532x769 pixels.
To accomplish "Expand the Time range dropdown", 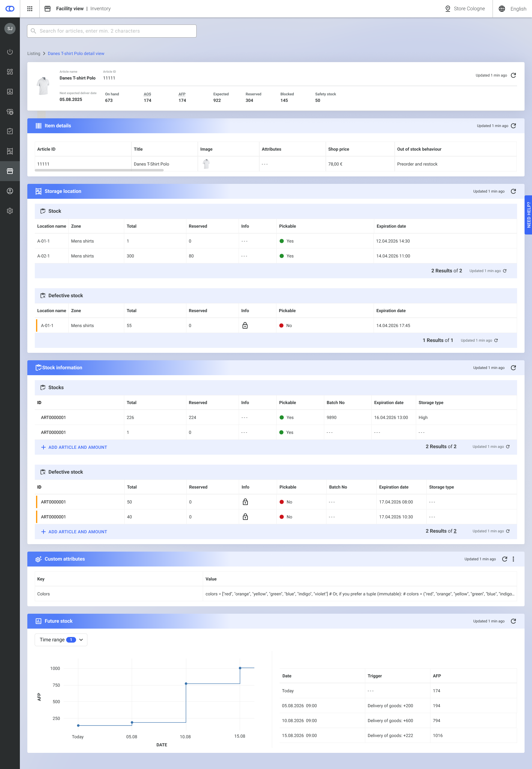I will coord(61,640).
